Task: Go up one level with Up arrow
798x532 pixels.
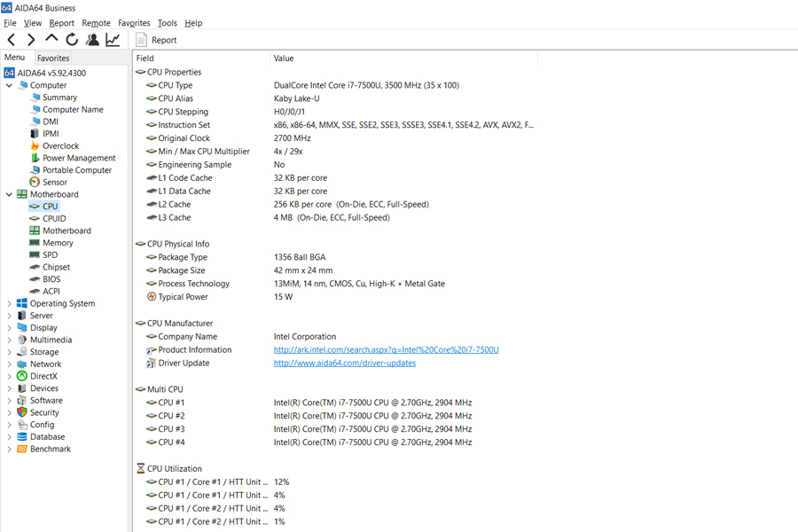Action: pos(51,39)
